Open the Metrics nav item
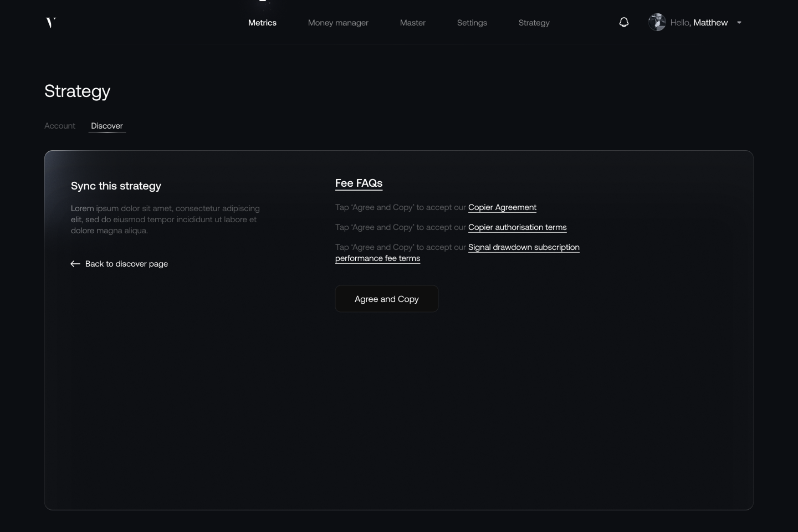The height and width of the screenshot is (532, 798). pyautogui.click(x=262, y=23)
